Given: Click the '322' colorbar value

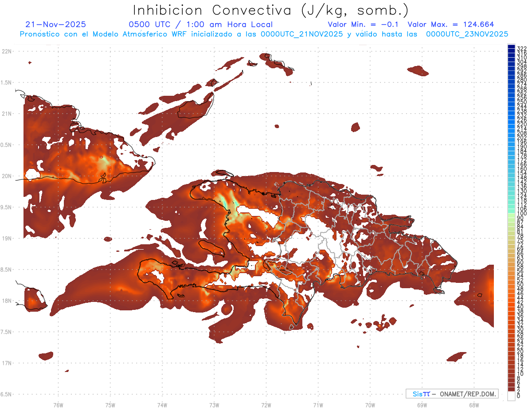Looking at the screenshot, I should click(x=521, y=48).
